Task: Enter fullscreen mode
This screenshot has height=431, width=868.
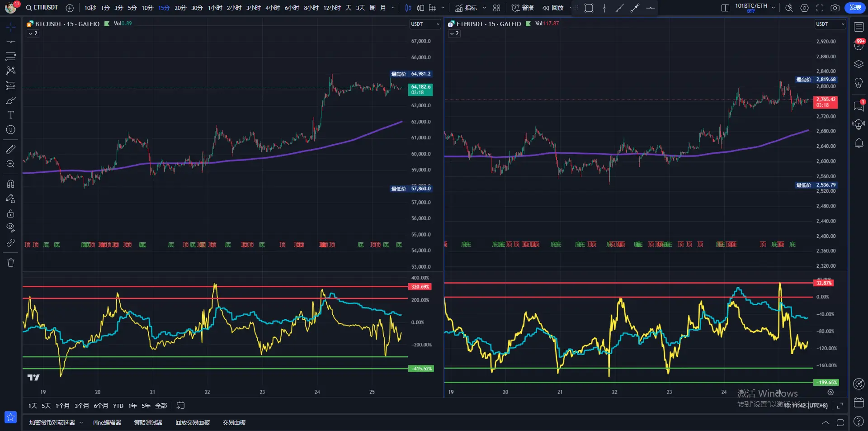Action: coord(820,8)
